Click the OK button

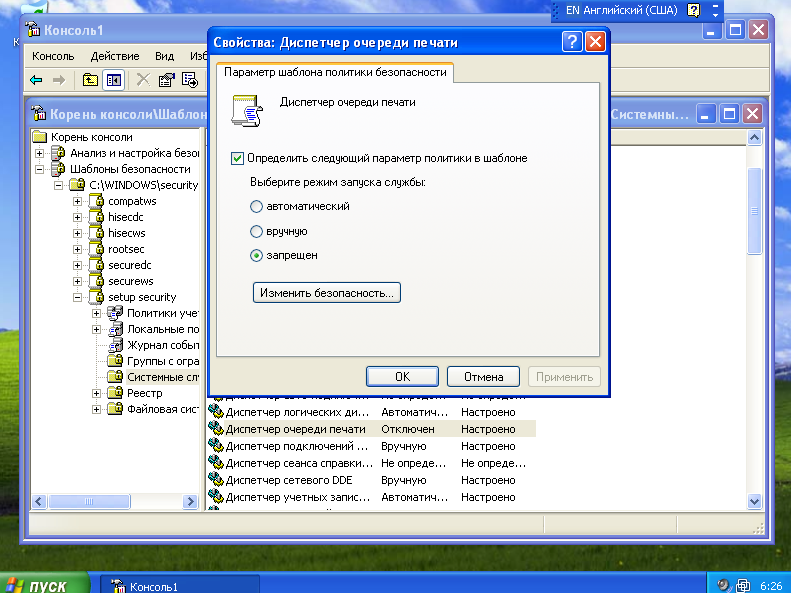point(402,377)
